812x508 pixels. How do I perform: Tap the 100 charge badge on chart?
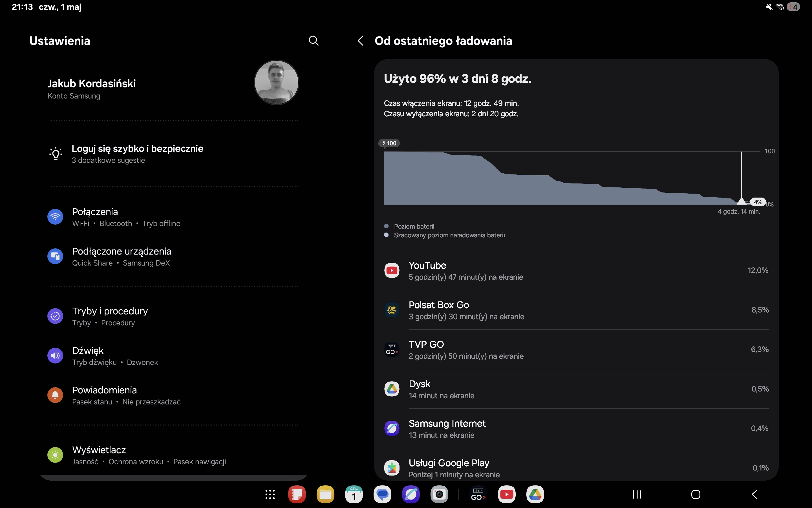[389, 143]
